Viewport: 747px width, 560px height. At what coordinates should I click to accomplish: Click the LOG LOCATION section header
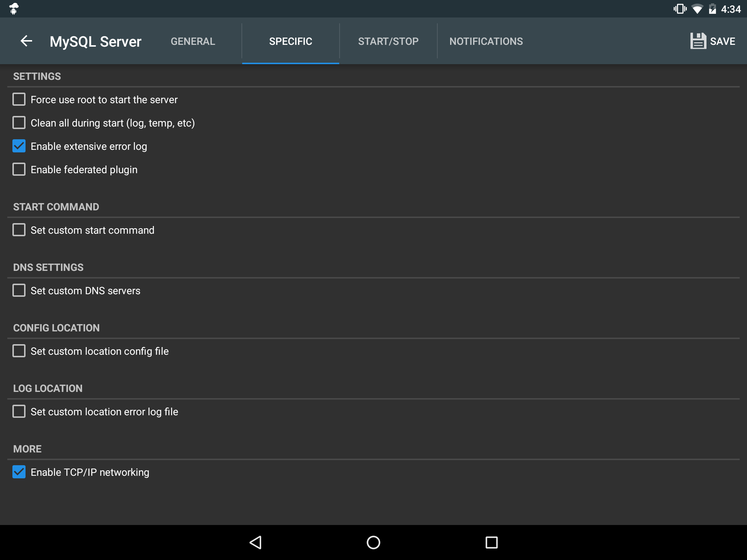coord(48,388)
